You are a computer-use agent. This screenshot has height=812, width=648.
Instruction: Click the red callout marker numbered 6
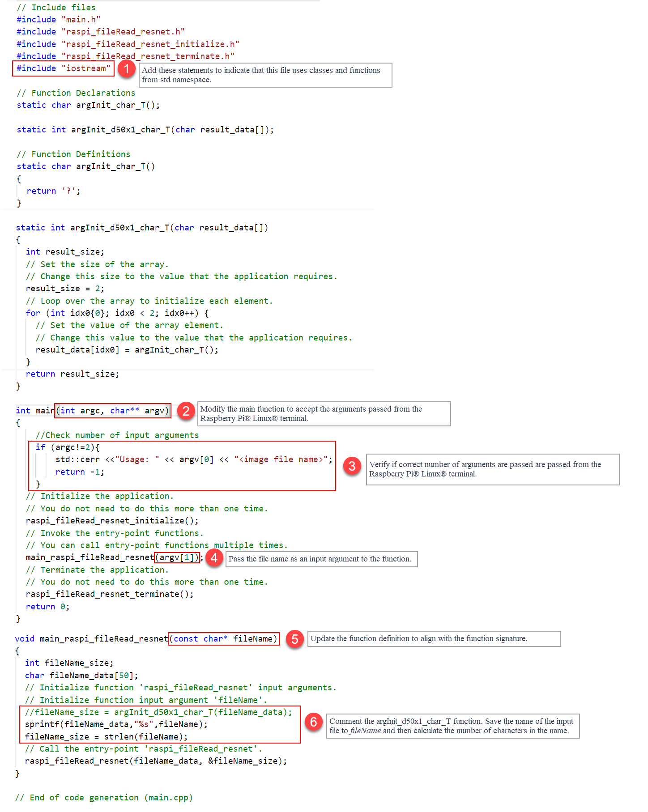click(x=314, y=722)
